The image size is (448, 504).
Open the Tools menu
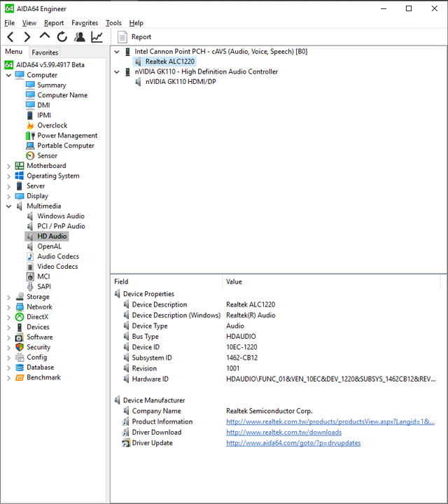coord(114,23)
